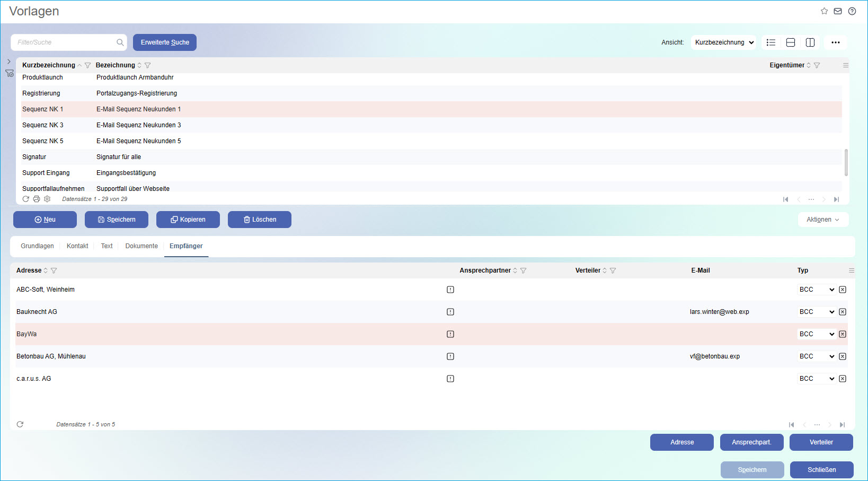This screenshot has height=481, width=868.
Task: Select the Text tab
Action: coord(107,246)
